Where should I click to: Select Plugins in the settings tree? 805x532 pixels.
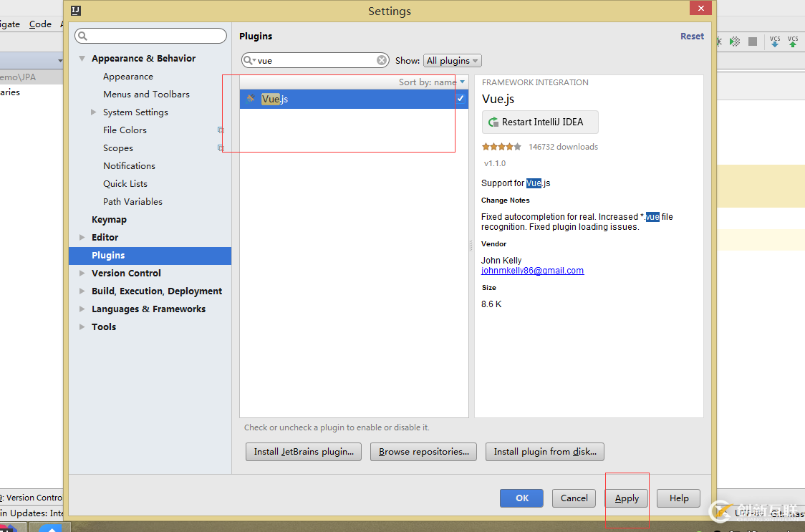coord(150,256)
